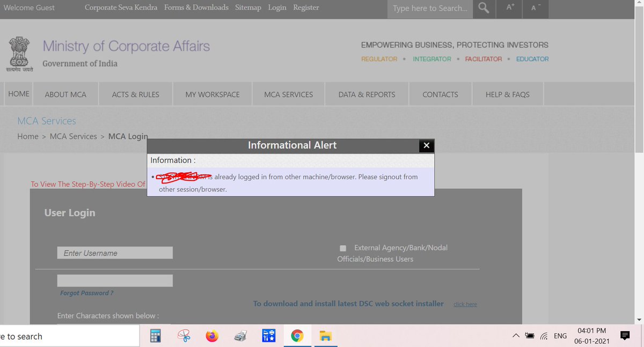The width and height of the screenshot is (644, 347).
Task: Click the EDUCATOR tagline text
Action: (x=532, y=59)
